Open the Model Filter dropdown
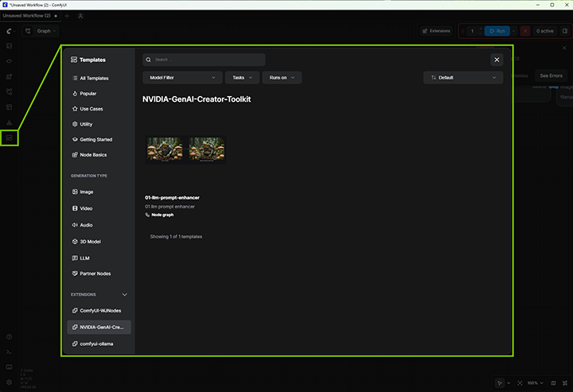The width and height of the screenshot is (573, 392). tap(182, 78)
